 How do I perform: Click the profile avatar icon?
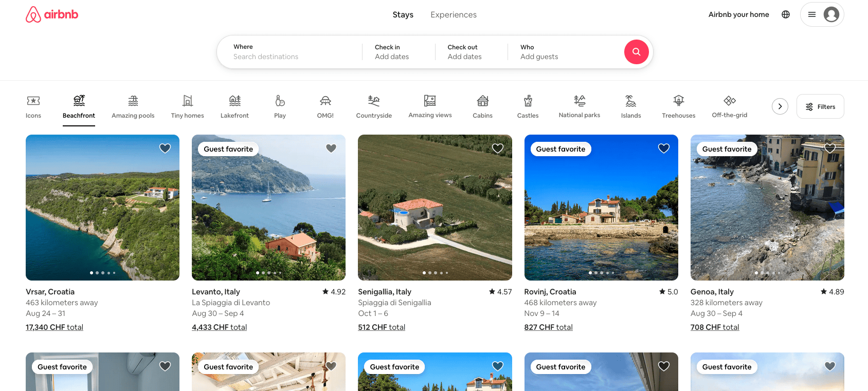[831, 14]
